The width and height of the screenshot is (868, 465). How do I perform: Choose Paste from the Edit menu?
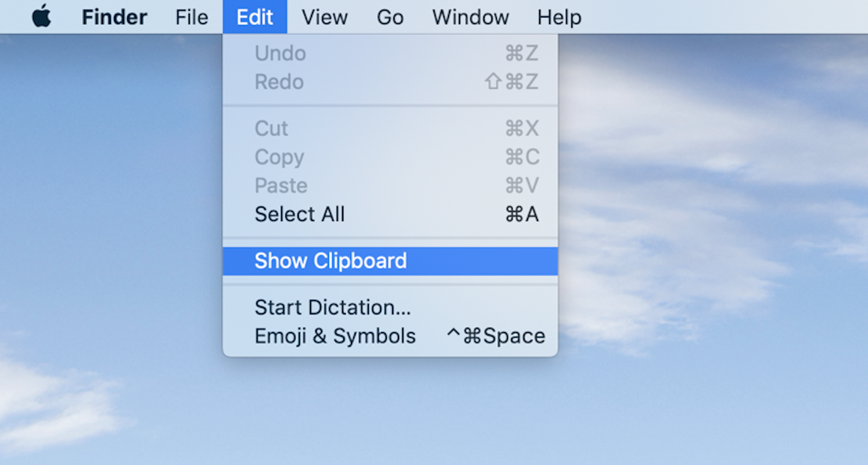(281, 186)
